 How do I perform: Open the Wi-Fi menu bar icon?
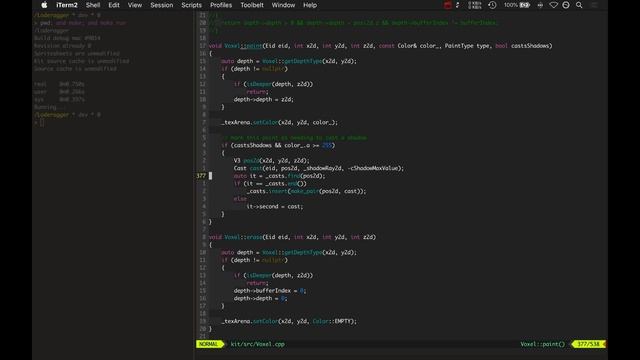tap(553, 5)
